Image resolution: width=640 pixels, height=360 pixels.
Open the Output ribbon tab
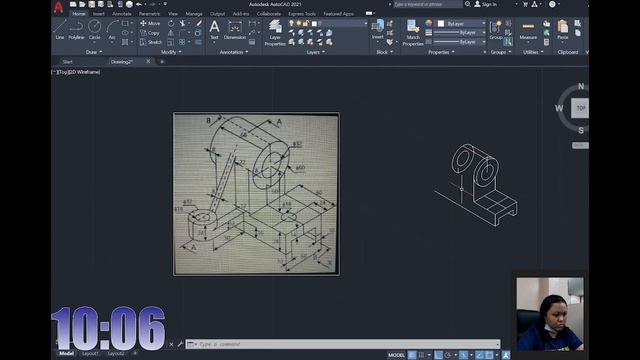(x=217, y=14)
